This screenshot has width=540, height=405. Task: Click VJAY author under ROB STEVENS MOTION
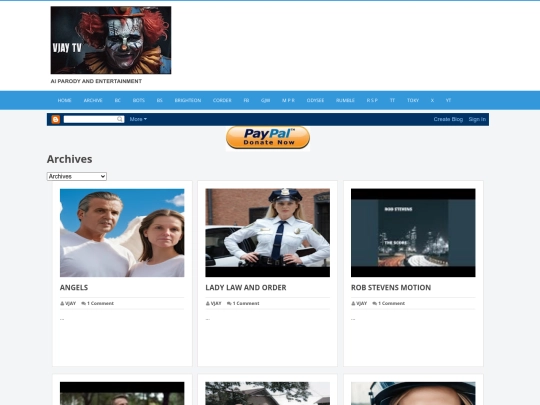(361, 303)
